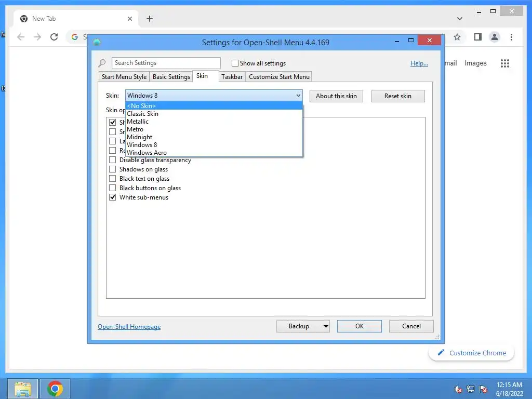
Task: Open Customize Start Menu tab
Action: (279, 77)
